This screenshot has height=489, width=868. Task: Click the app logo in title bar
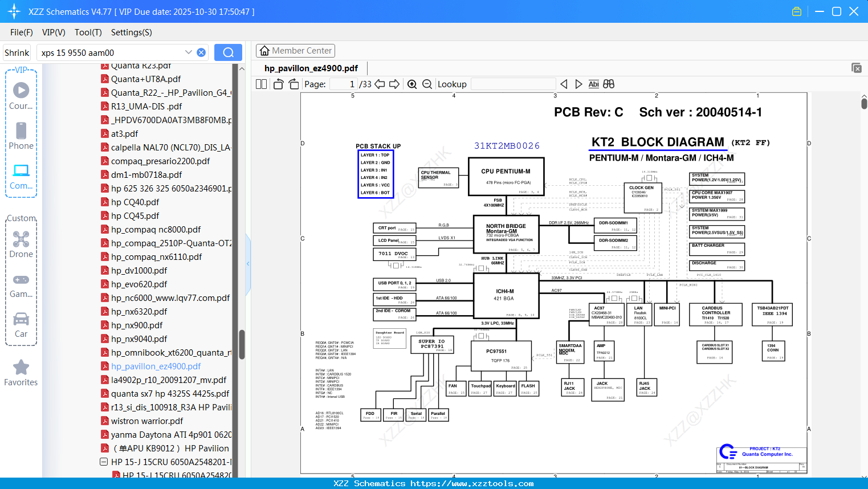pos(14,11)
